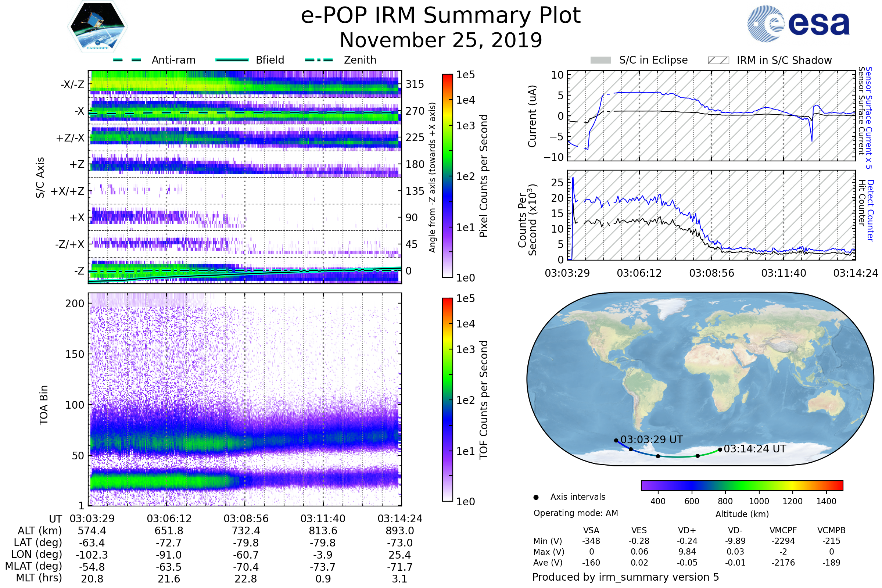Viewport: 882px width, 588px height.
Task: Click the S/C in Eclipse gray legend patch
Action: pyautogui.click(x=601, y=60)
